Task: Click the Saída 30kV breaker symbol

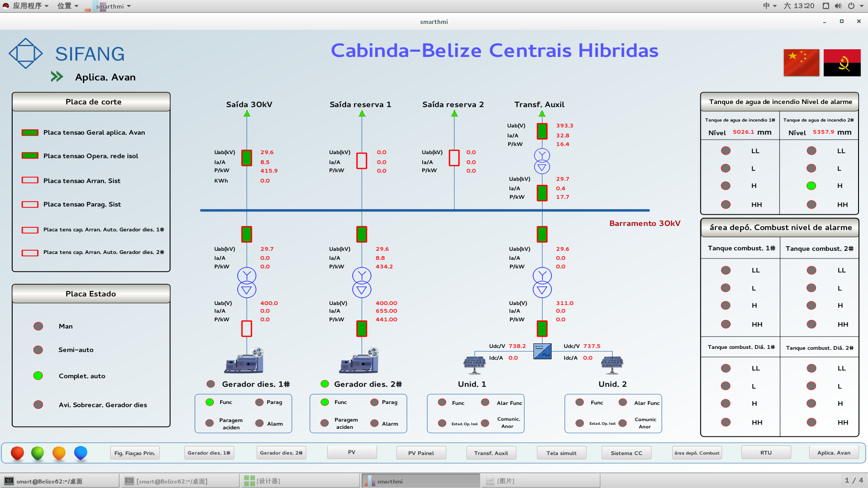Action: 246,158
